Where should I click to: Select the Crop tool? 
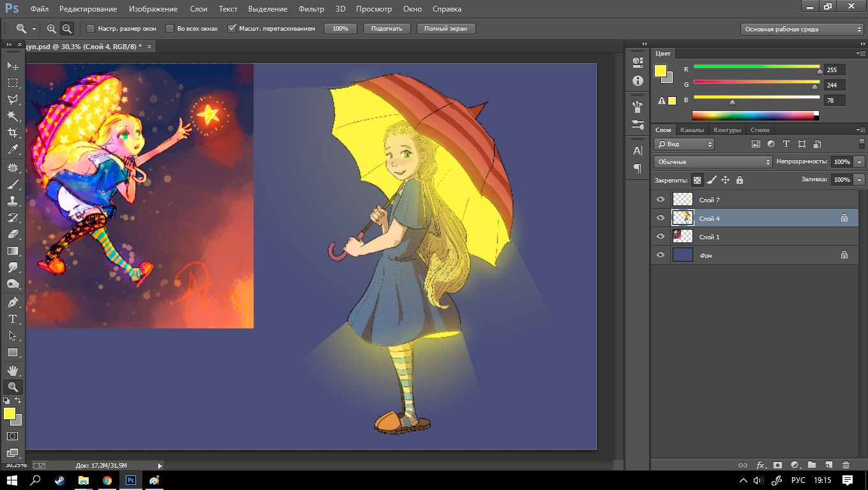point(12,133)
